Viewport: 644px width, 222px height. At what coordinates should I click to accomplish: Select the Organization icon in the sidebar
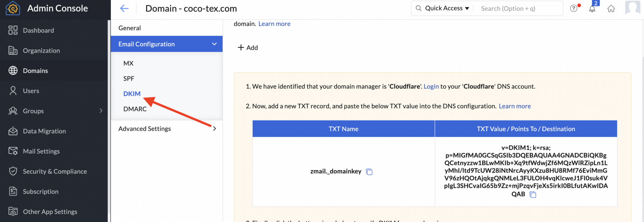pyautogui.click(x=13, y=50)
